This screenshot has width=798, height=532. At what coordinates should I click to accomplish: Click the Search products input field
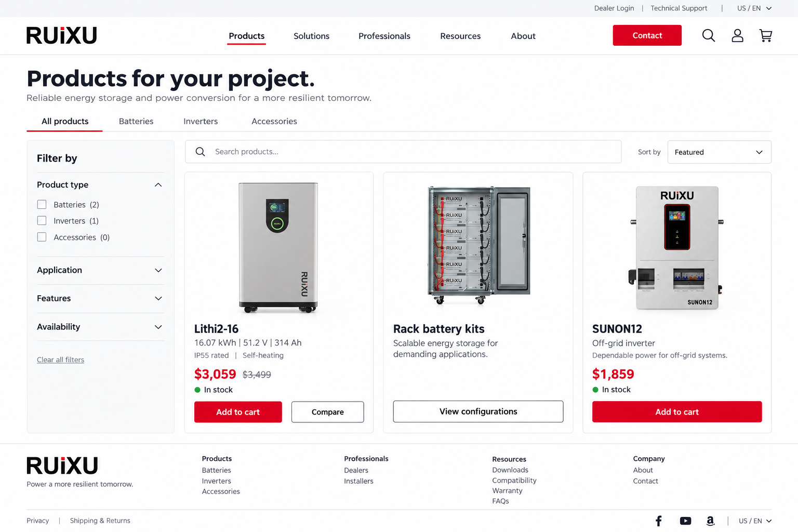[x=403, y=152]
